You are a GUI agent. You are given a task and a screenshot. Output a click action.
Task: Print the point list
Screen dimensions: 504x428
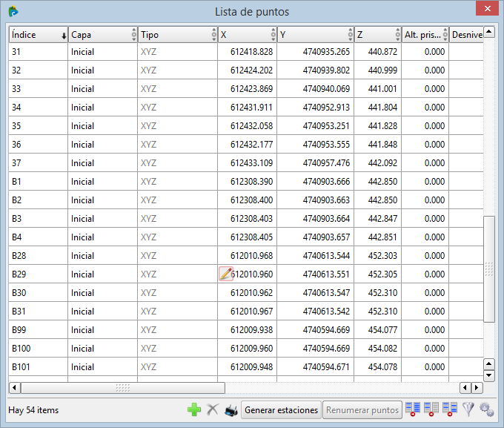tap(231, 410)
